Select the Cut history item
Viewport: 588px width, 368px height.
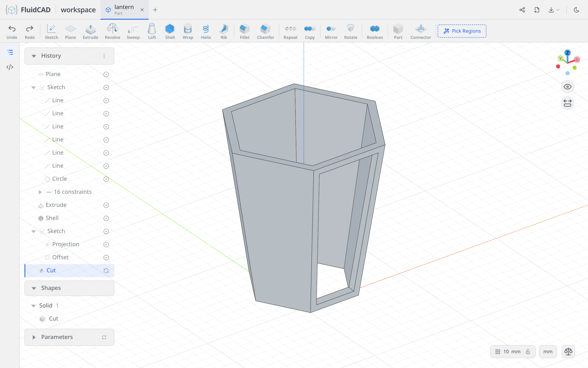tap(69, 270)
